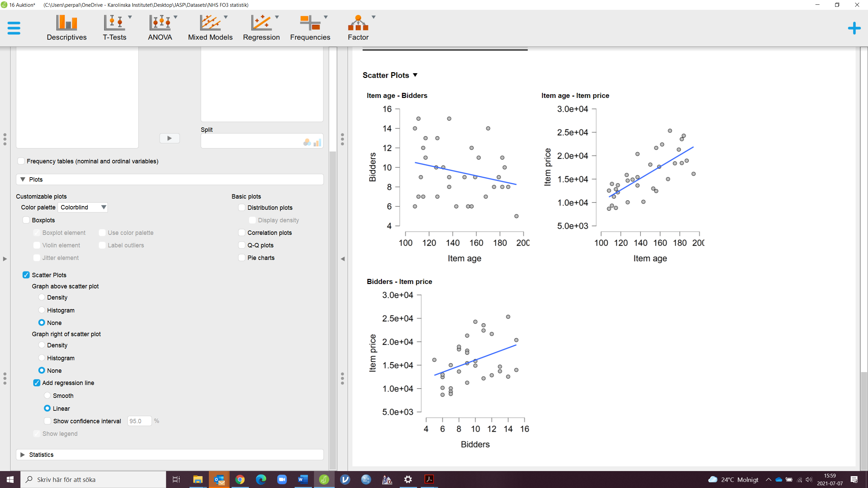Open the Regression analysis
The image size is (868, 488).
pyautogui.click(x=261, y=27)
